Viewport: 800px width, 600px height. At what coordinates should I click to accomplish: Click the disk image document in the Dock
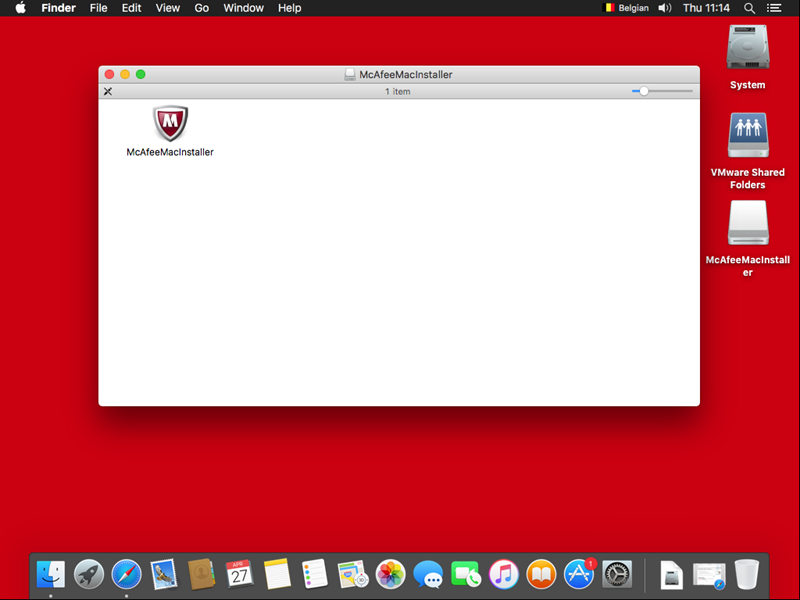click(x=671, y=574)
